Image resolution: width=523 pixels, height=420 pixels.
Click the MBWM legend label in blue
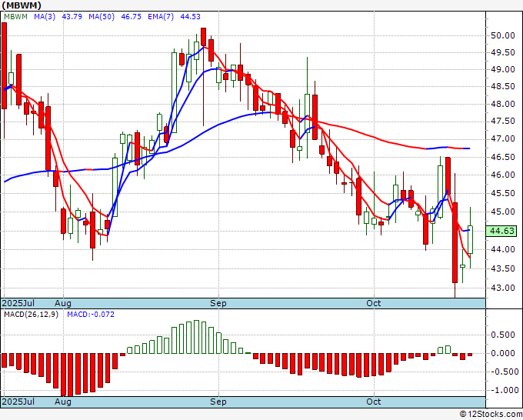point(17,18)
